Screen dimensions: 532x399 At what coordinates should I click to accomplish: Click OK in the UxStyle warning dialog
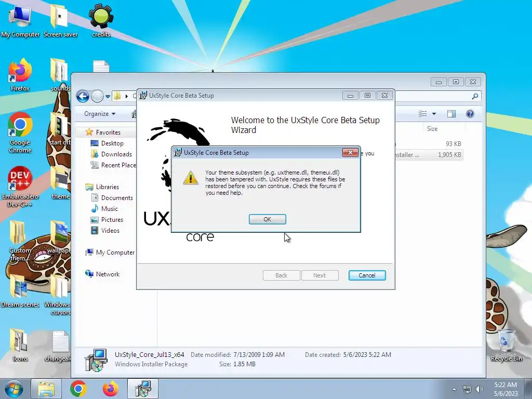tap(268, 219)
